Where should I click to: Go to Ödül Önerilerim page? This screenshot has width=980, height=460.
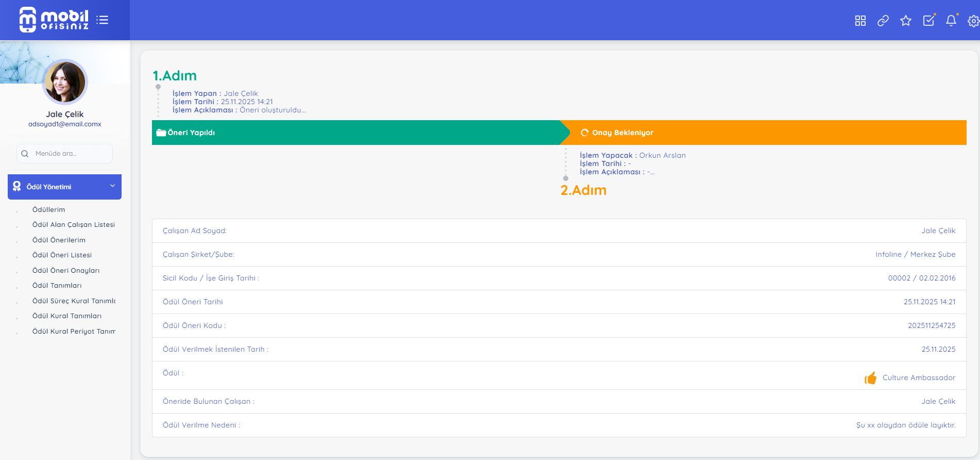(x=59, y=240)
